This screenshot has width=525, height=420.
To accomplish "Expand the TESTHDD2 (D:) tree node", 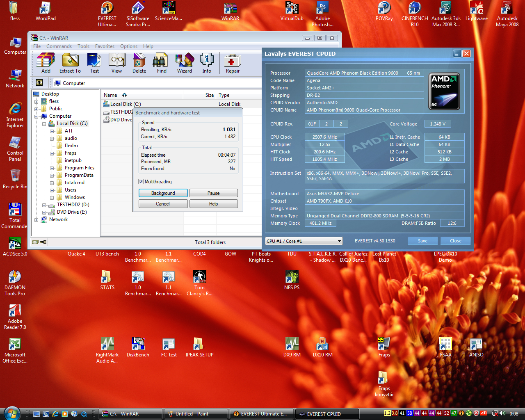I will pyautogui.click(x=44, y=205).
